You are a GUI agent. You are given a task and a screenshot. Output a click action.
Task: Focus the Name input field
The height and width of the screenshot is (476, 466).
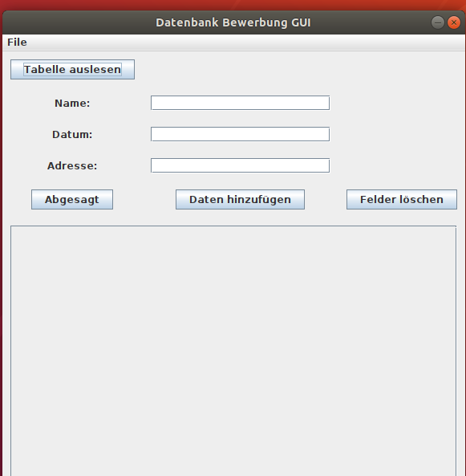click(x=240, y=103)
